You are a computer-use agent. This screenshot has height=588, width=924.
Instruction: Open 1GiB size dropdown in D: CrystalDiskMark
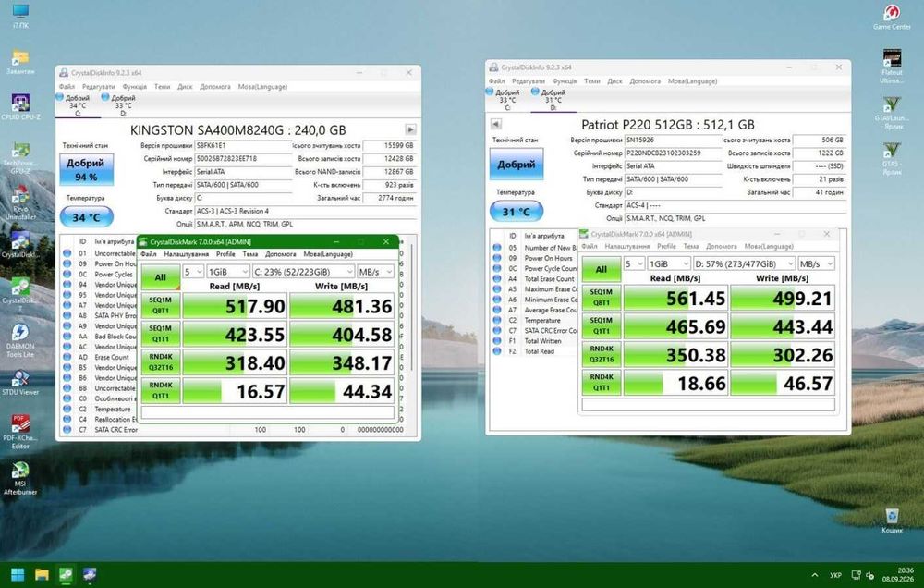coord(669,263)
